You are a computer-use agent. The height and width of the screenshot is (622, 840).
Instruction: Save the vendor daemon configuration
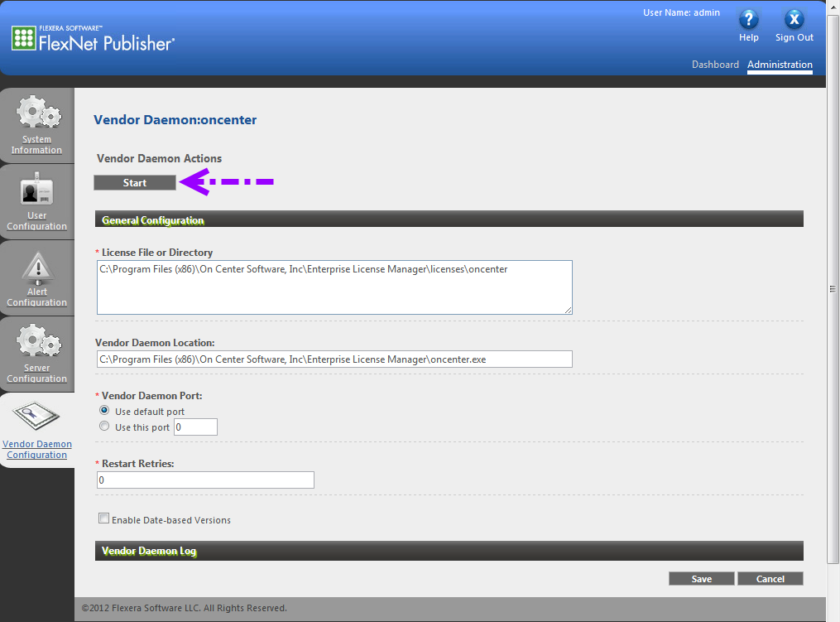pos(701,579)
